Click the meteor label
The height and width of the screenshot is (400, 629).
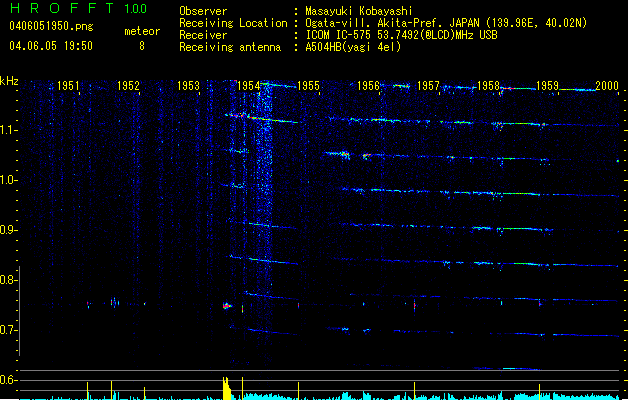[142, 31]
